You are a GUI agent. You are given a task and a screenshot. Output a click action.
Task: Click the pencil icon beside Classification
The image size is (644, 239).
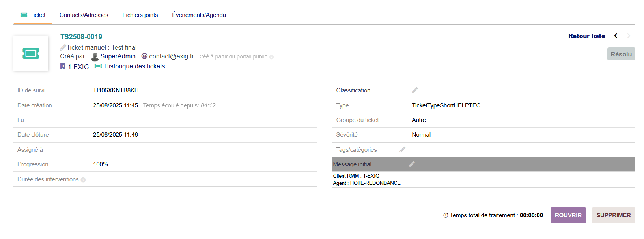pyautogui.click(x=415, y=90)
